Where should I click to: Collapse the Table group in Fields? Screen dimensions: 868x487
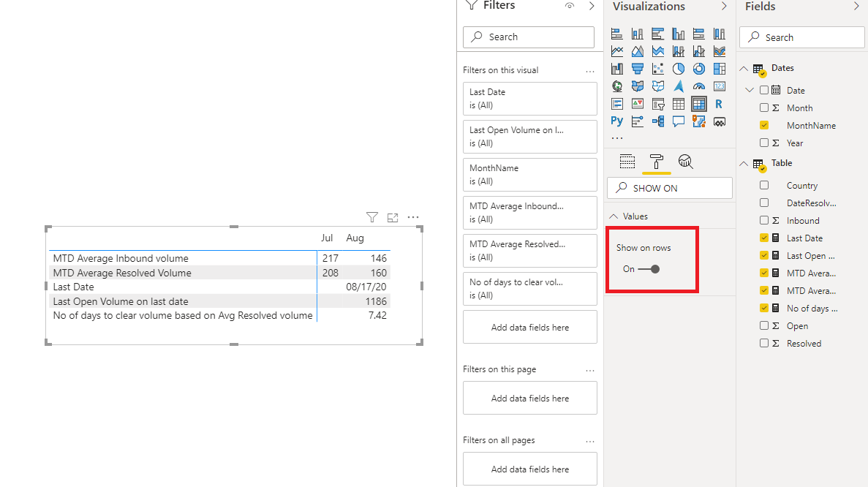pyautogui.click(x=744, y=164)
